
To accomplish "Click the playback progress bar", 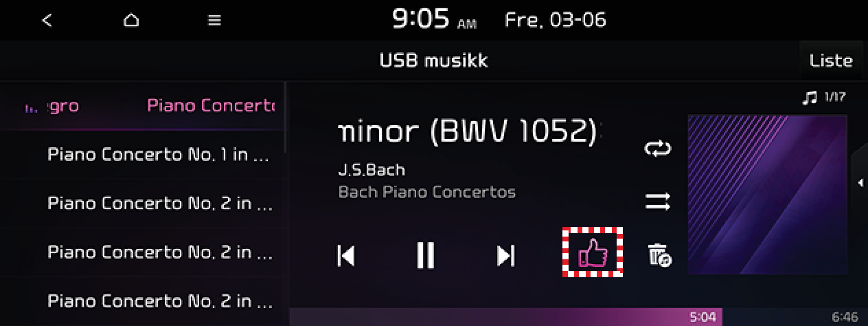I will (x=579, y=317).
